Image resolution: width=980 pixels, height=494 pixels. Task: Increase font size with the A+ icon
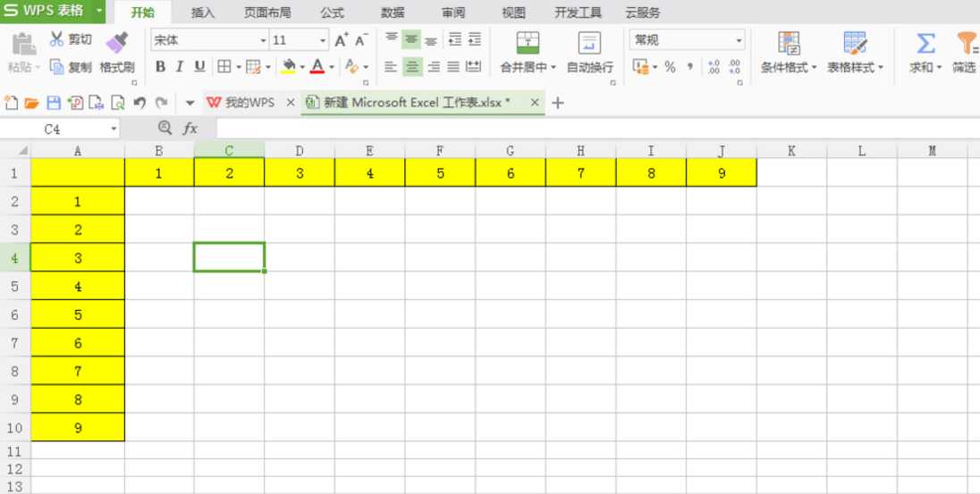(x=342, y=40)
